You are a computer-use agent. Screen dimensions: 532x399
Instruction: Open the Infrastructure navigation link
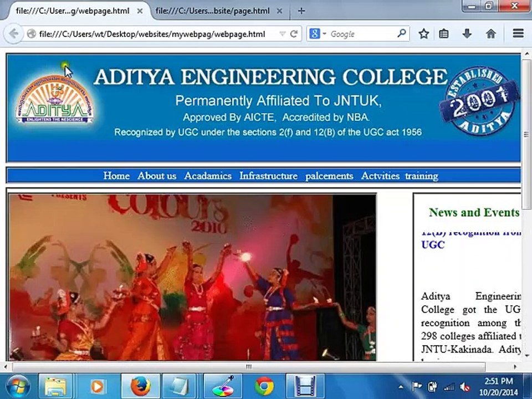coord(268,176)
